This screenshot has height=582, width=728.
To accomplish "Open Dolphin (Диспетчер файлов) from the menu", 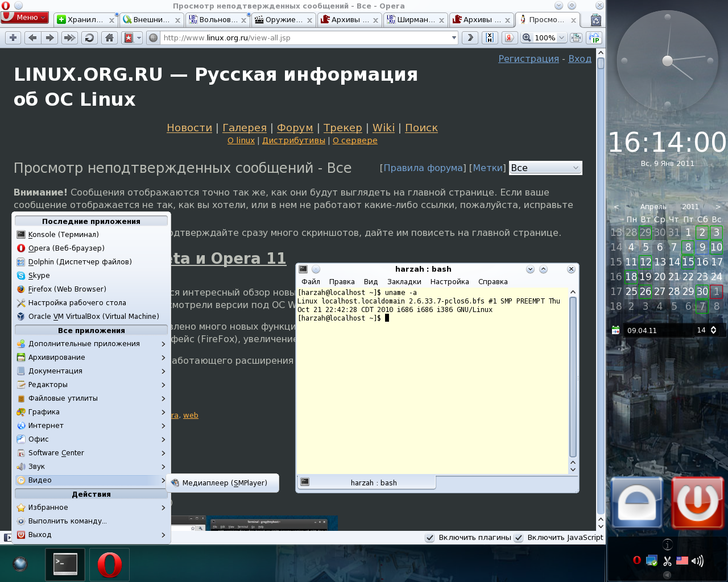I will [x=92, y=262].
